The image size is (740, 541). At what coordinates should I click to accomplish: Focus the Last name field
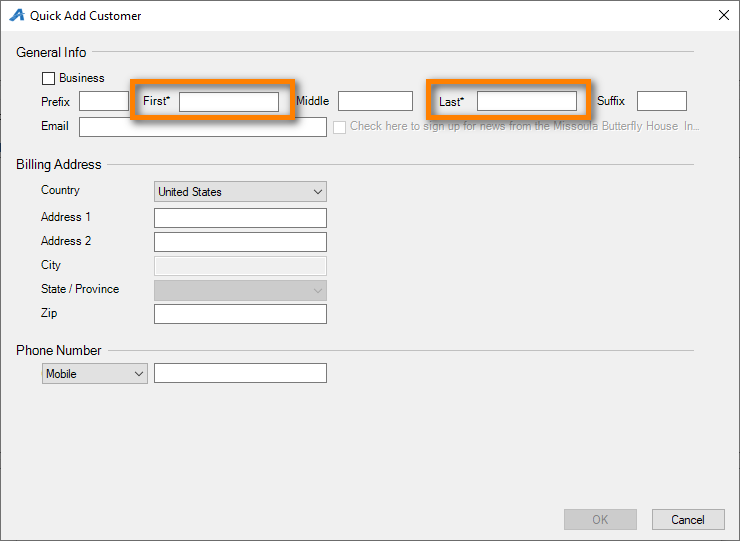(527, 101)
